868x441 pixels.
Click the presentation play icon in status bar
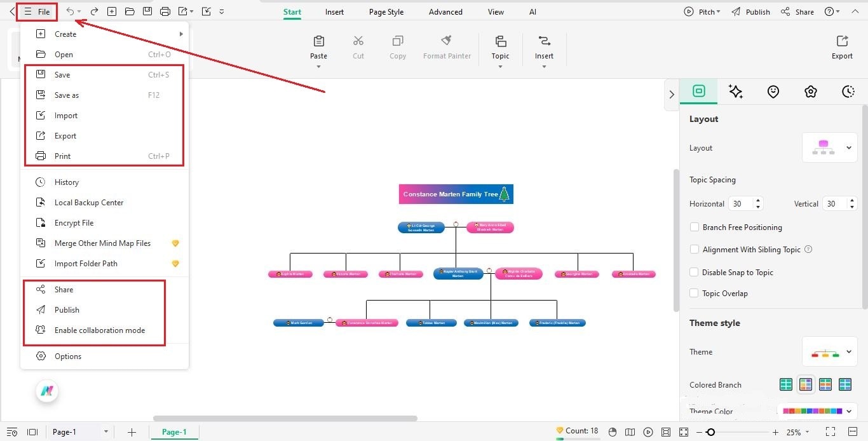[648, 432]
